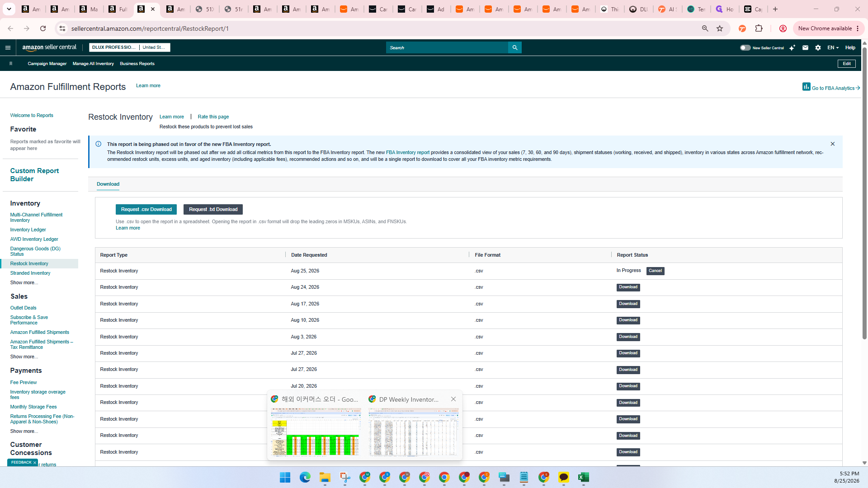
Task: Open the Go to FBA Analytics link
Action: [835, 88]
